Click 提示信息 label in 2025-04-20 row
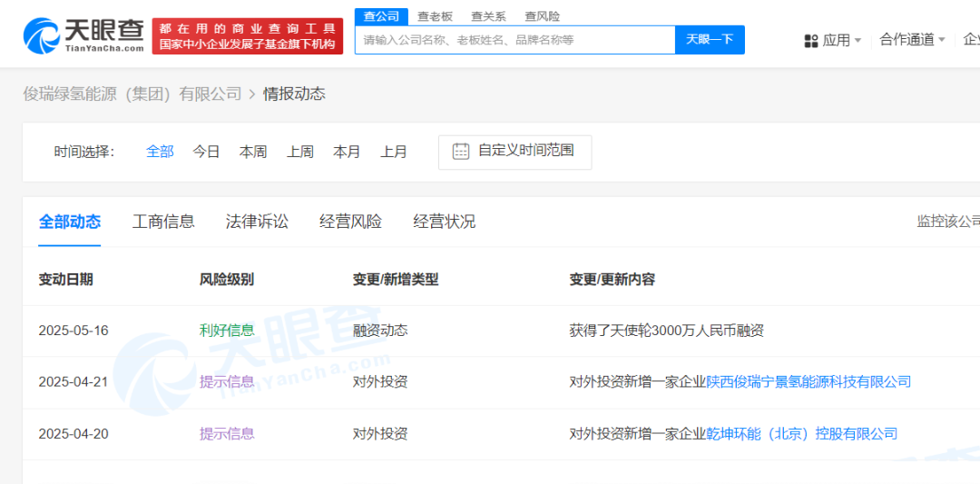 pos(227,433)
